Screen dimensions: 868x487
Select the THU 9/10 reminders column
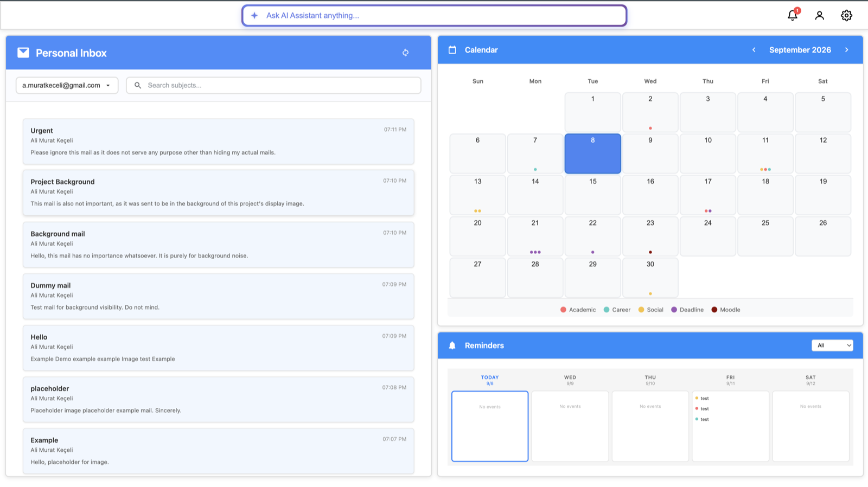coord(650,426)
